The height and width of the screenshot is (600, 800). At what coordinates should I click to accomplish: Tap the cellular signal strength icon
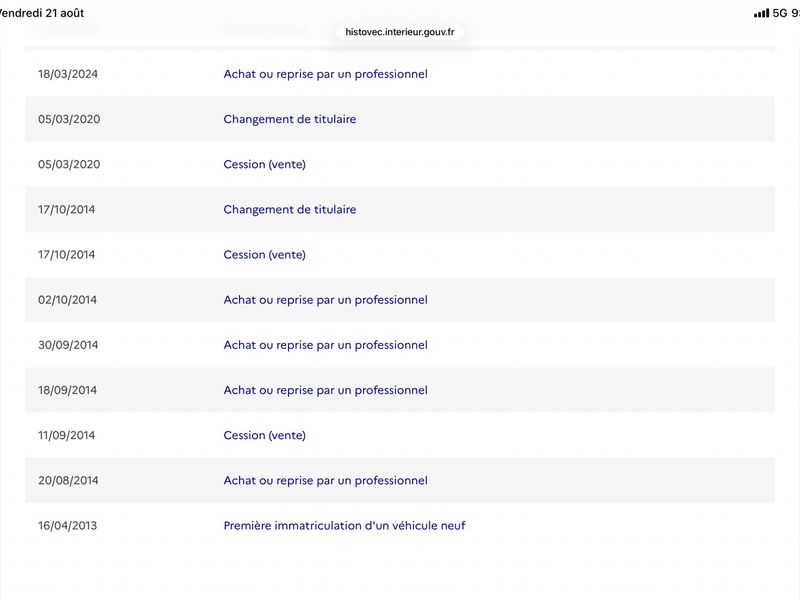(x=761, y=13)
